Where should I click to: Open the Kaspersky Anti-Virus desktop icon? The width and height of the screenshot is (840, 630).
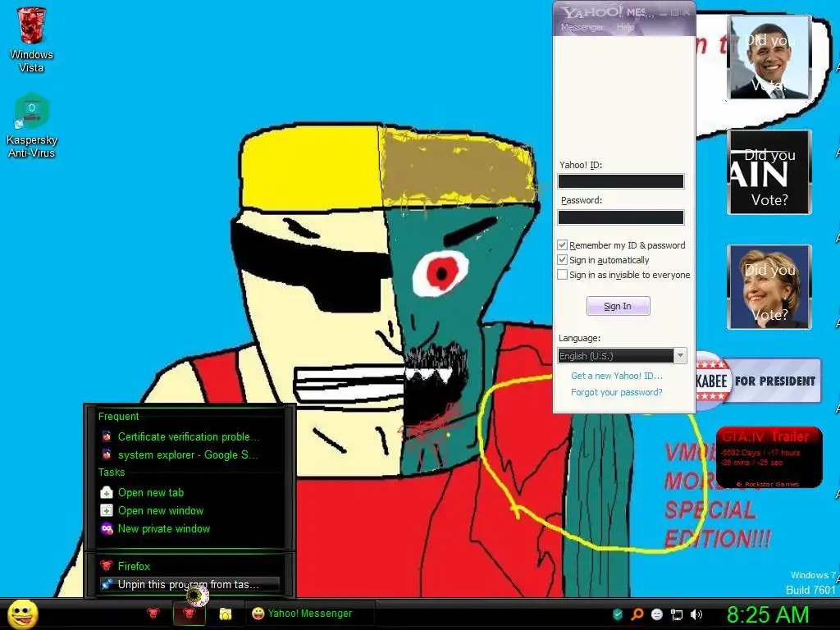coord(32,126)
